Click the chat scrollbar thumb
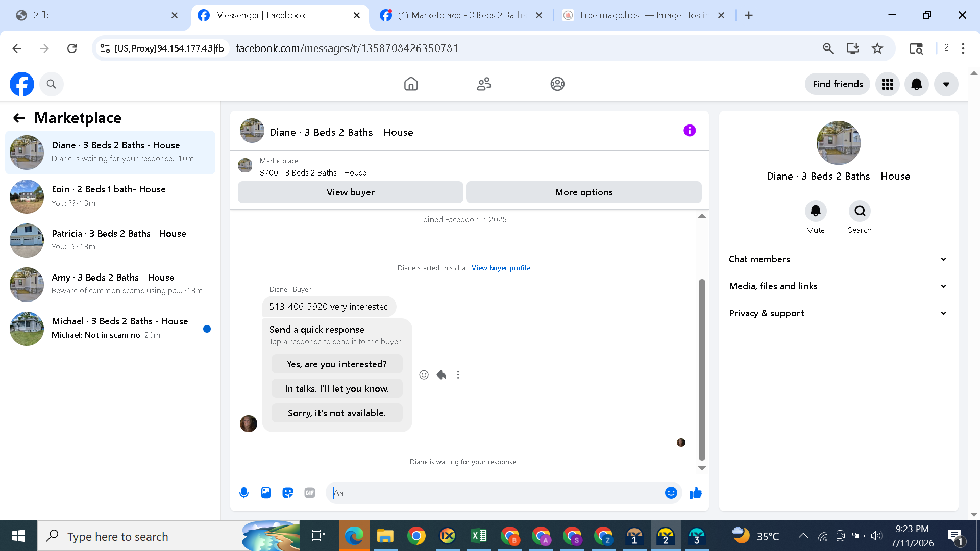 (702, 370)
